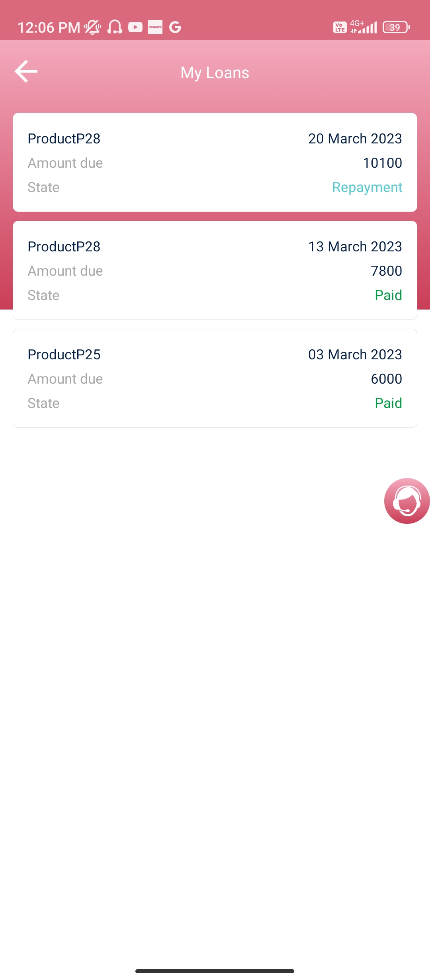Image resolution: width=430 pixels, height=980 pixels.
Task: Tap the VoLTE status icon
Action: [x=340, y=27]
